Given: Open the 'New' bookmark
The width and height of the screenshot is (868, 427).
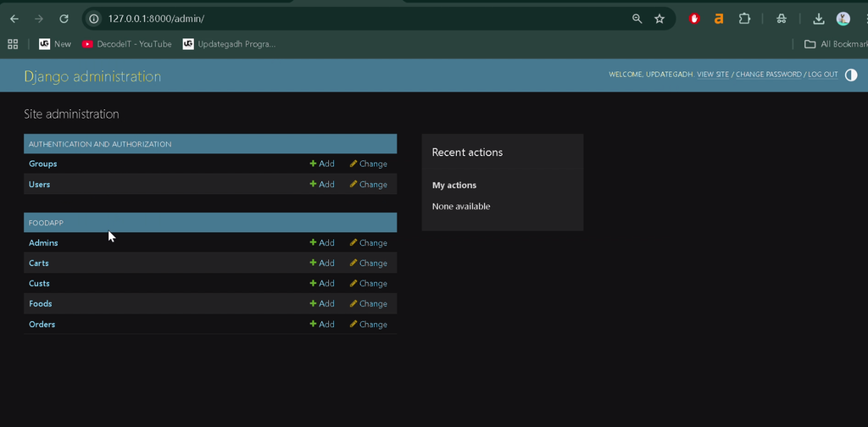Looking at the screenshot, I should pos(55,44).
